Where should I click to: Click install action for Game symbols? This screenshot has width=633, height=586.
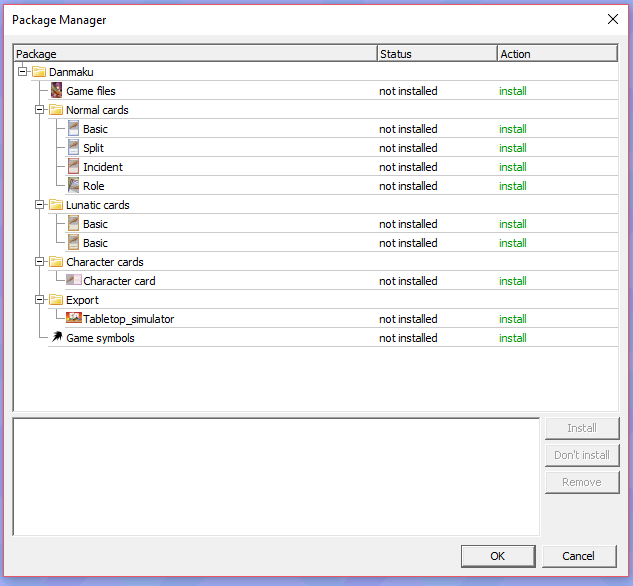pyautogui.click(x=513, y=337)
